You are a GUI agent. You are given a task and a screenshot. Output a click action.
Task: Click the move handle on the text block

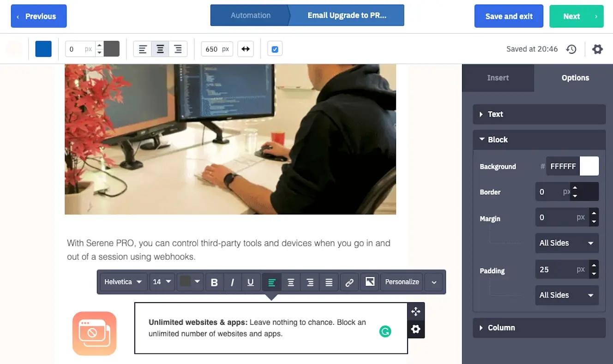(415, 311)
